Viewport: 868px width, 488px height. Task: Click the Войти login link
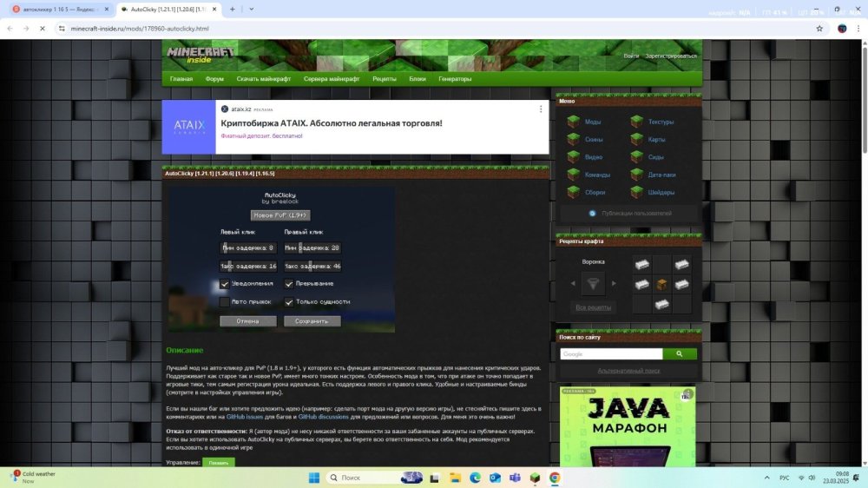click(x=631, y=56)
